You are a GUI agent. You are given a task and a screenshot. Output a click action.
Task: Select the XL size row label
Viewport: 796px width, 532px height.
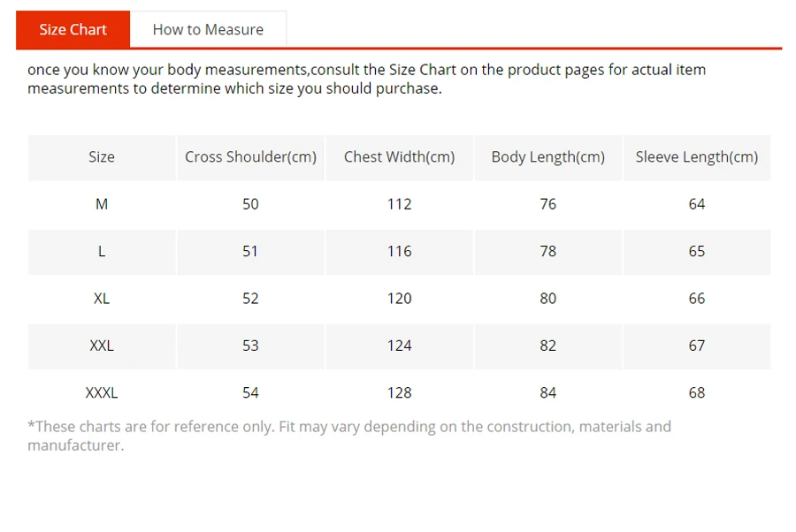click(x=102, y=299)
